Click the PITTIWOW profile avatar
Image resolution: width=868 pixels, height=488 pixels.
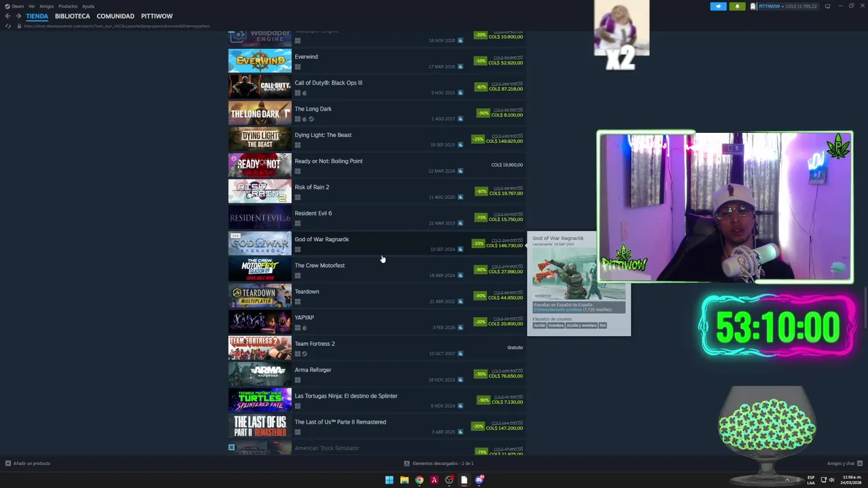point(753,6)
